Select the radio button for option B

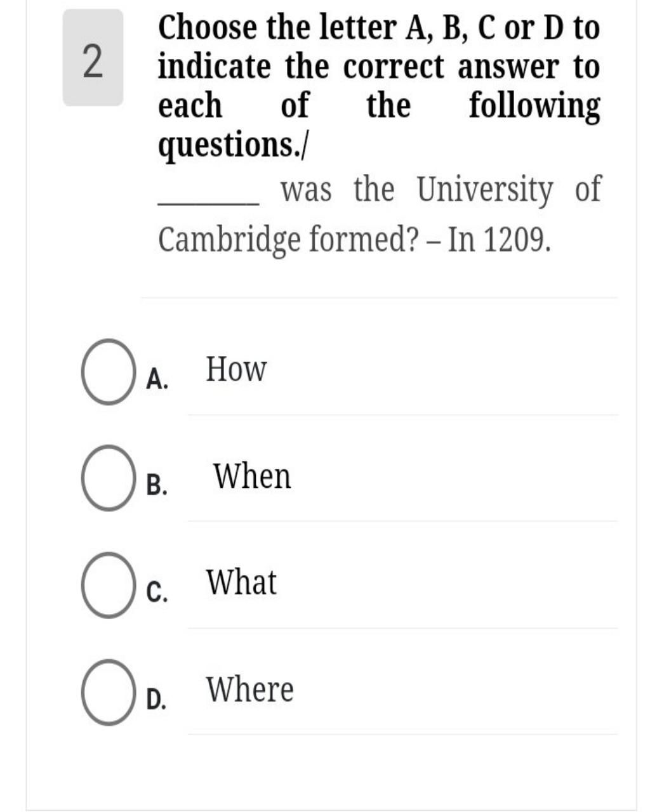coord(107,478)
